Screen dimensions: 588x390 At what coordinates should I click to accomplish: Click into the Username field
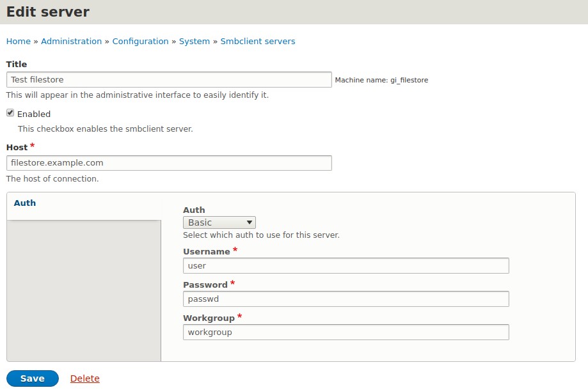[346, 265]
